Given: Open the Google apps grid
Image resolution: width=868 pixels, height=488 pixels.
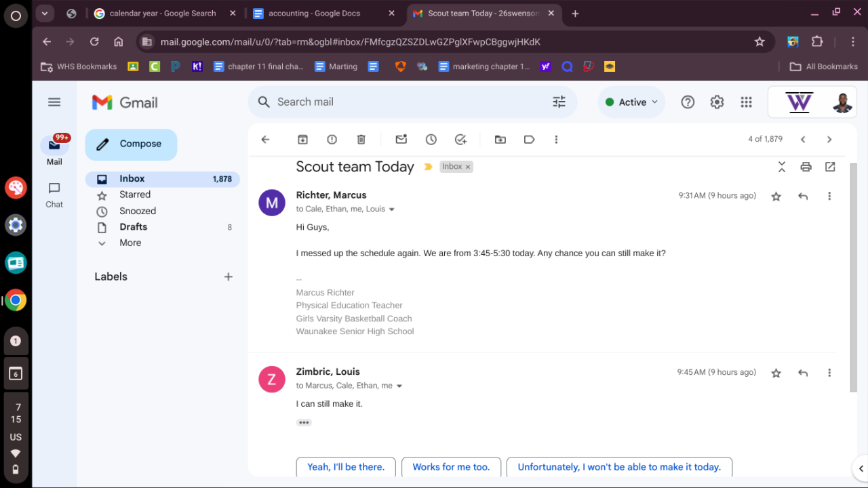Looking at the screenshot, I should (747, 102).
